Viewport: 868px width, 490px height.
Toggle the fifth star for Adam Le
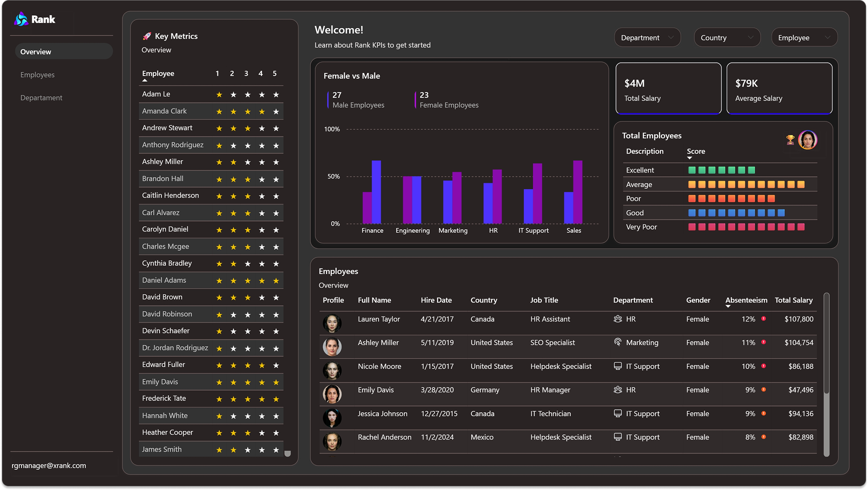[x=275, y=95]
